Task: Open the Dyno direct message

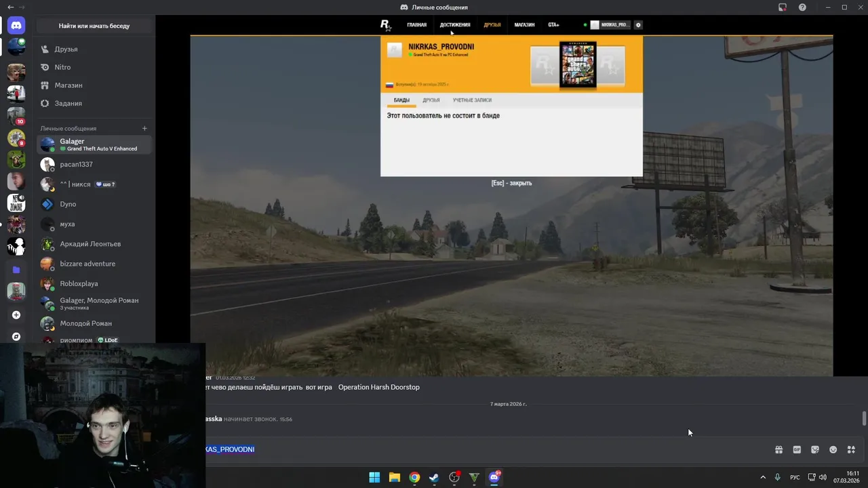Action: click(x=94, y=204)
